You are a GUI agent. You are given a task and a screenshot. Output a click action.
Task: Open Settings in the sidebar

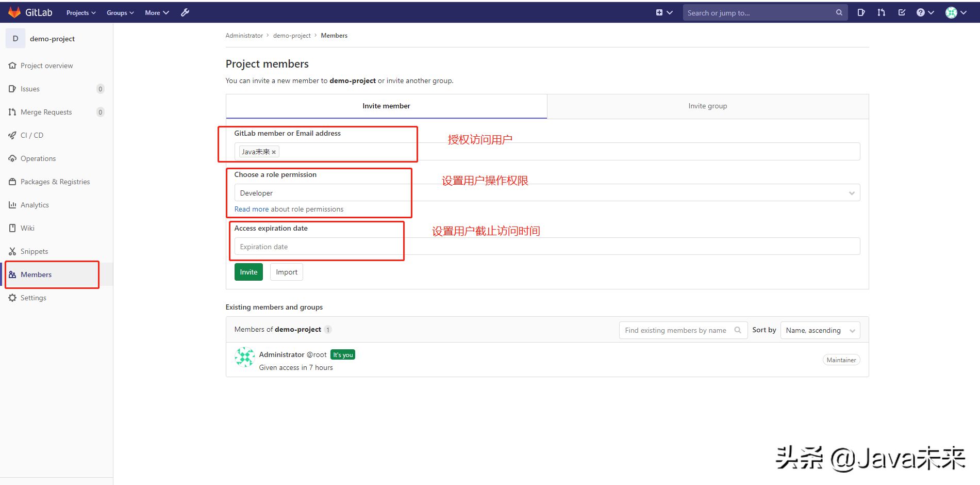[x=34, y=298]
